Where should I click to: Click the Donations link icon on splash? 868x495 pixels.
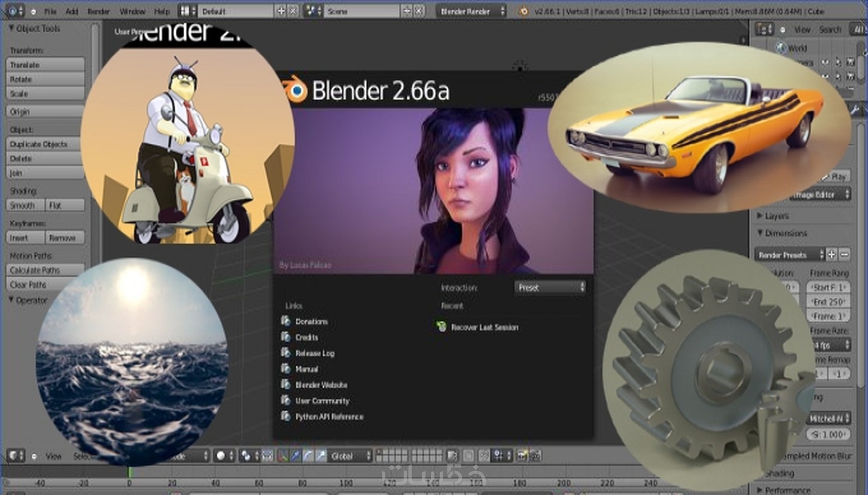click(x=286, y=321)
